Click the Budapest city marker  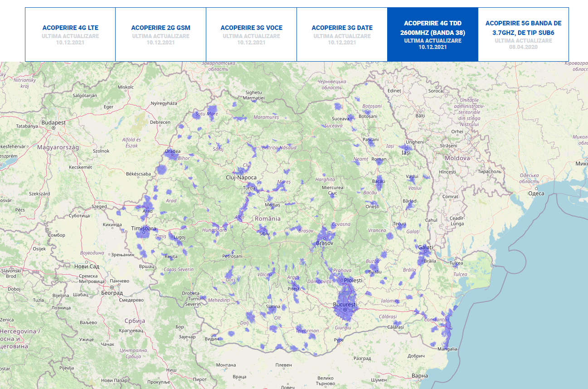click(x=53, y=127)
